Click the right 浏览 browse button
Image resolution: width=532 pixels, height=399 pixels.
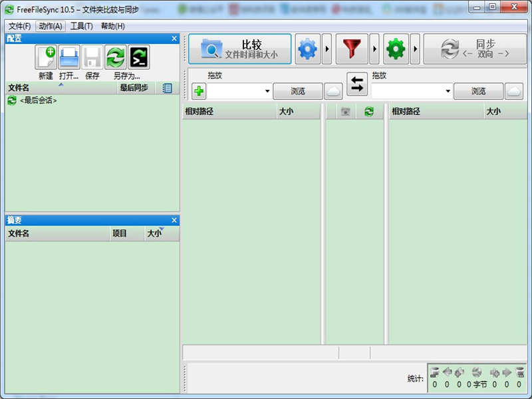tap(478, 91)
